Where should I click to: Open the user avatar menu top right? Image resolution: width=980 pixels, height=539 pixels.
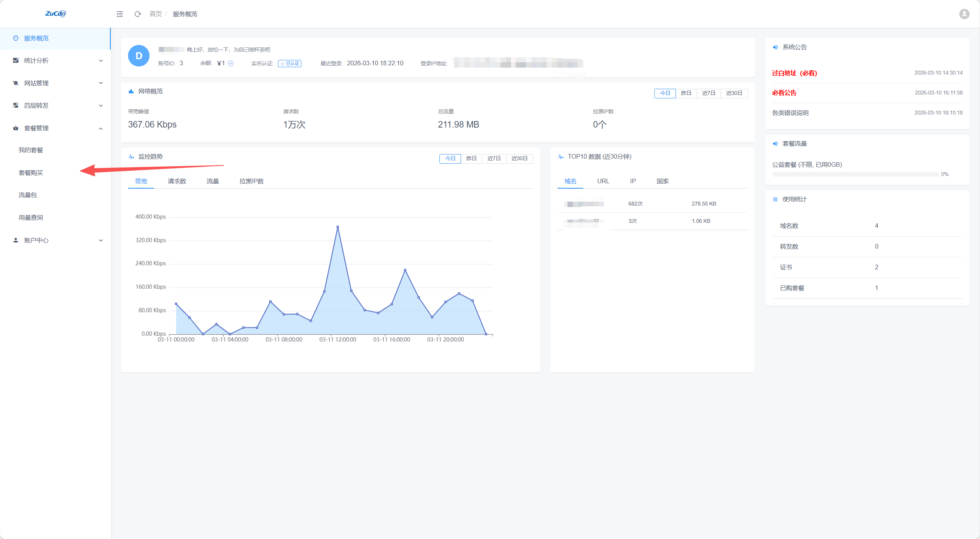pyautogui.click(x=964, y=14)
